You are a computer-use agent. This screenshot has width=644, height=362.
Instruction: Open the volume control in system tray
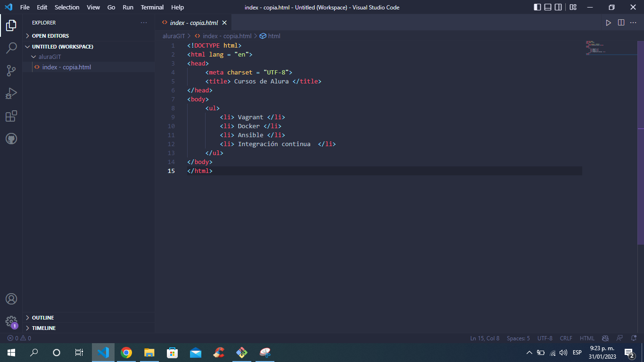pos(563,353)
